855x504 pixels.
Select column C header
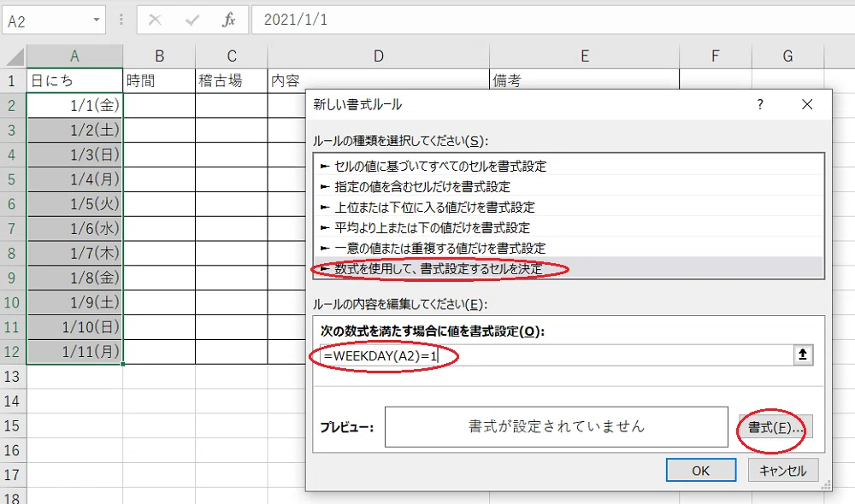[x=232, y=56]
